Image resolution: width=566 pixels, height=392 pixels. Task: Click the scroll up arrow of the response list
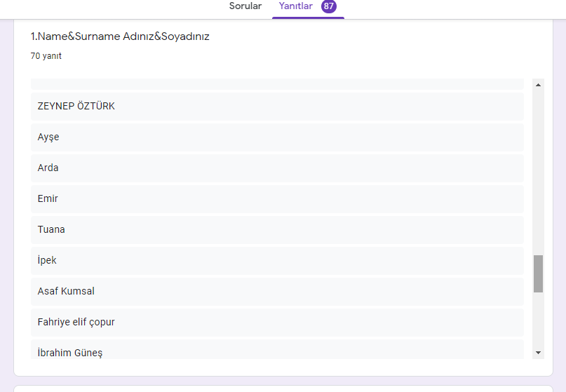[538, 85]
